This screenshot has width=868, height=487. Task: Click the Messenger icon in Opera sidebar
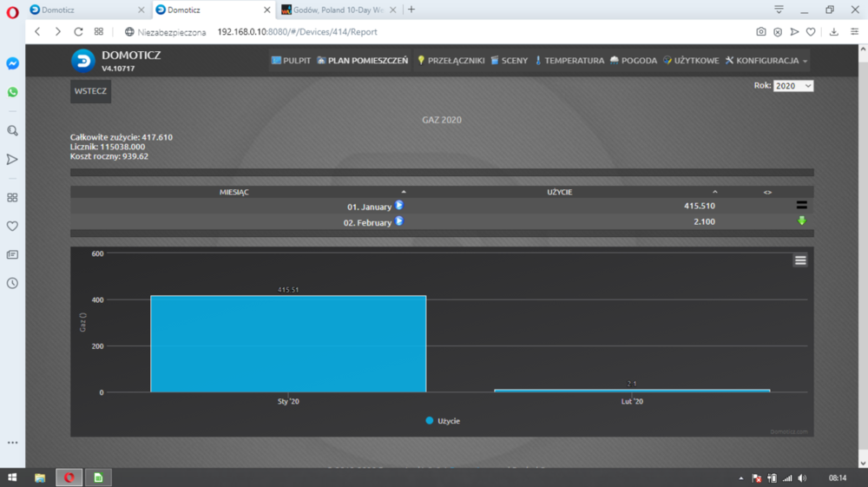pyautogui.click(x=12, y=63)
